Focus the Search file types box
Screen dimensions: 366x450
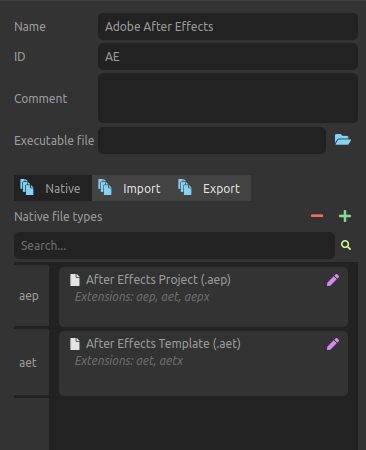(x=174, y=245)
